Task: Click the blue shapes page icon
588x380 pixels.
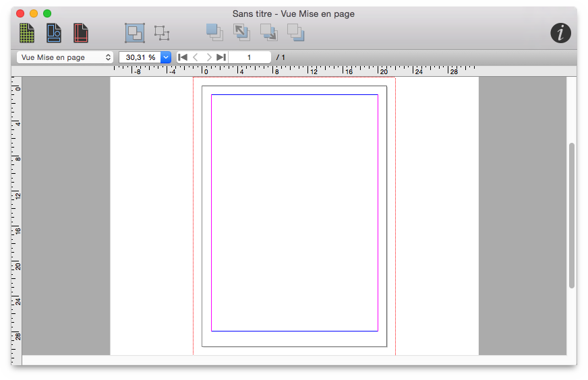Action: tap(54, 33)
